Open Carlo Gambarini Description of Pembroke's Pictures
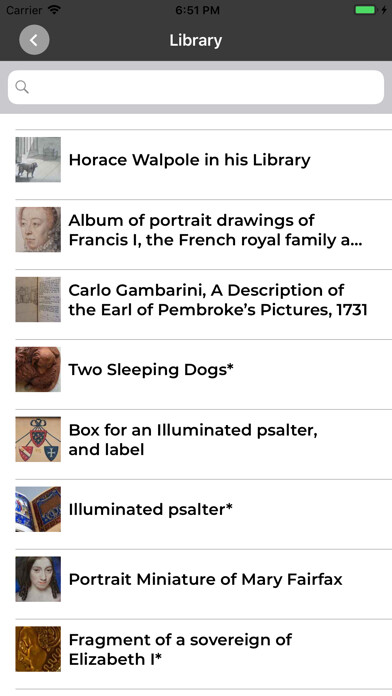 click(218, 300)
